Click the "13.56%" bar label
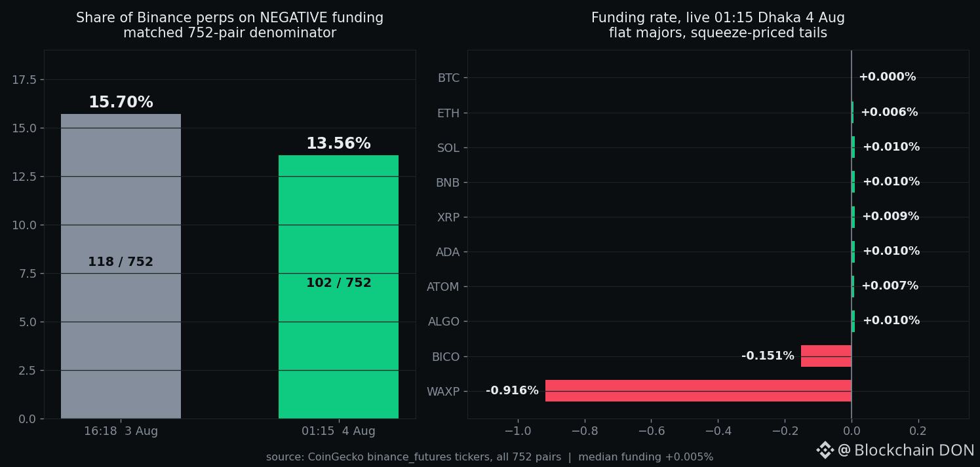The width and height of the screenshot is (980, 467). 338,144
